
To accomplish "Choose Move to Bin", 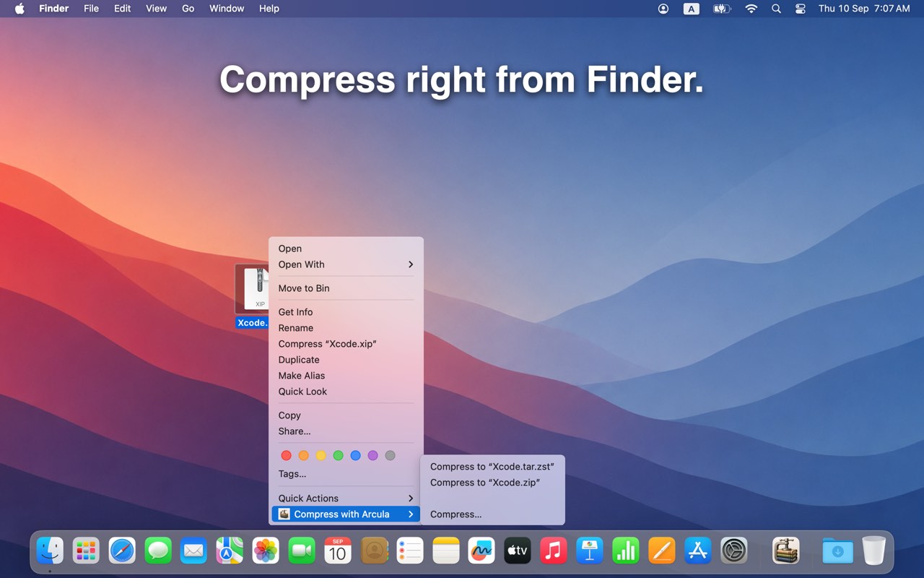I will [x=346, y=288].
